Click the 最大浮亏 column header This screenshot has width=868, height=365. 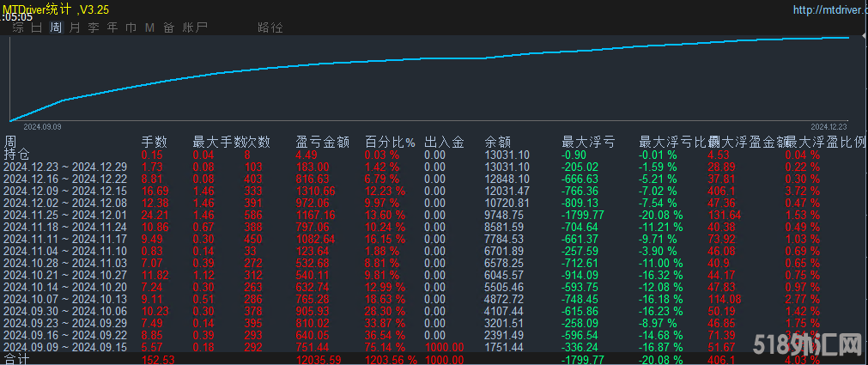coord(588,143)
